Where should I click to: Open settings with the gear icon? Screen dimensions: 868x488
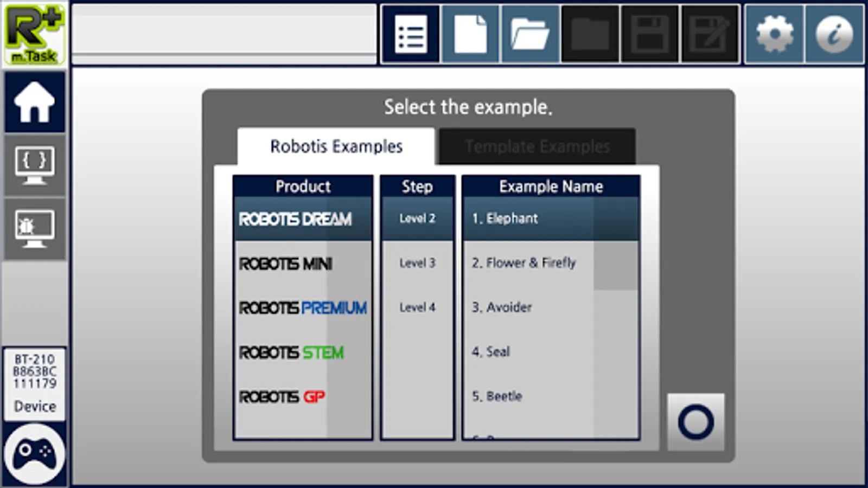coord(774,34)
